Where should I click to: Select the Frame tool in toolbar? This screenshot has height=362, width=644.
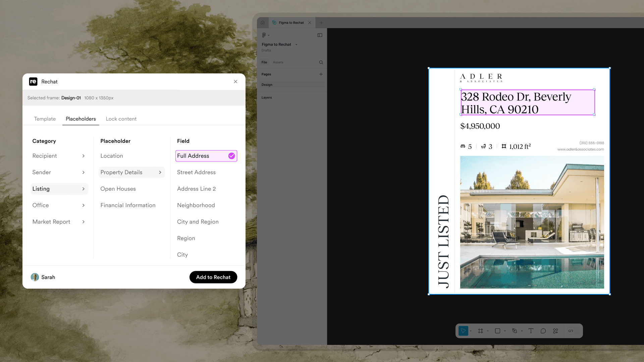(x=480, y=331)
